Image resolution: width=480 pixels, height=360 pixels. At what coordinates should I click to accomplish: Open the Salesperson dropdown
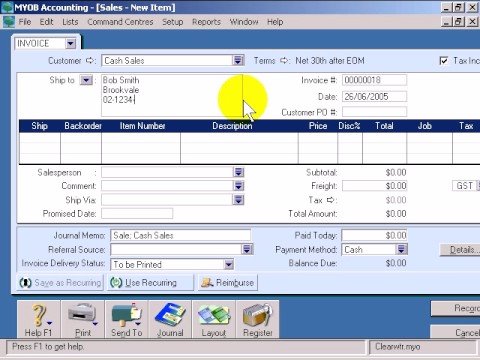click(x=239, y=172)
